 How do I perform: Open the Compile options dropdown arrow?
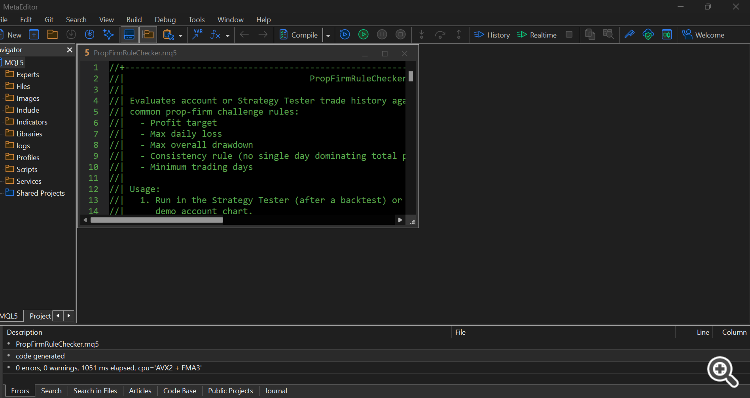click(x=328, y=35)
